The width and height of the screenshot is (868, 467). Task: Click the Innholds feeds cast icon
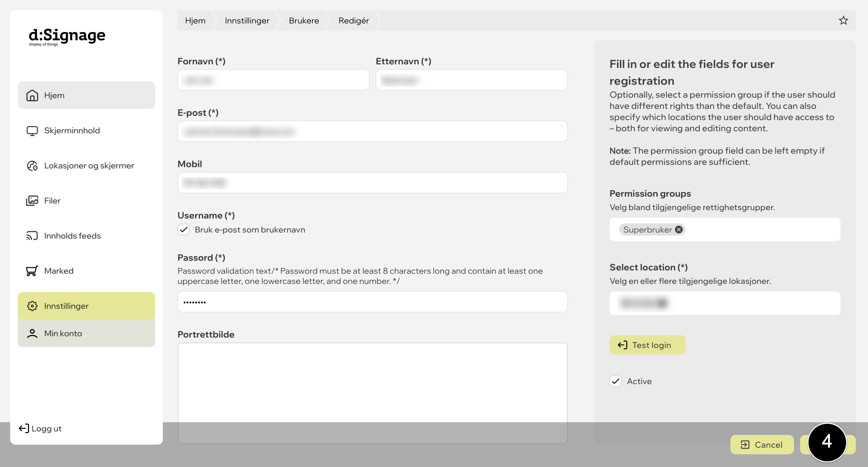tap(32, 236)
